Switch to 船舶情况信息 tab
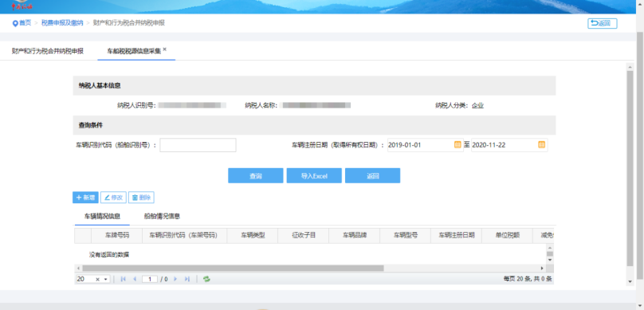 (x=163, y=216)
